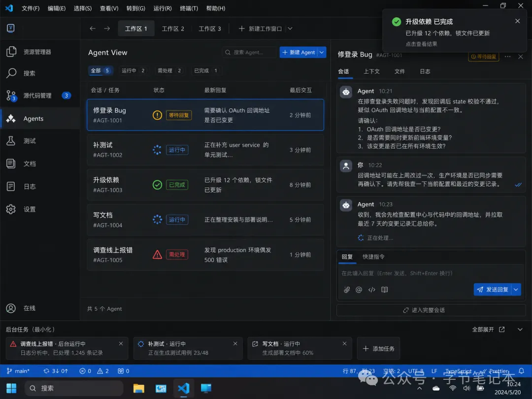Click the 搜索 Agent search field
Image resolution: width=532 pixels, height=399 pixels.
249,52
